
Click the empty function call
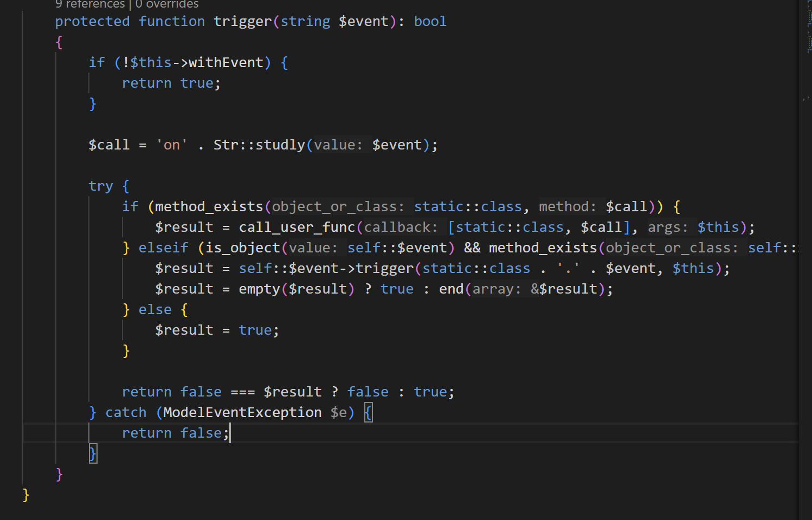tap(259, 289)
